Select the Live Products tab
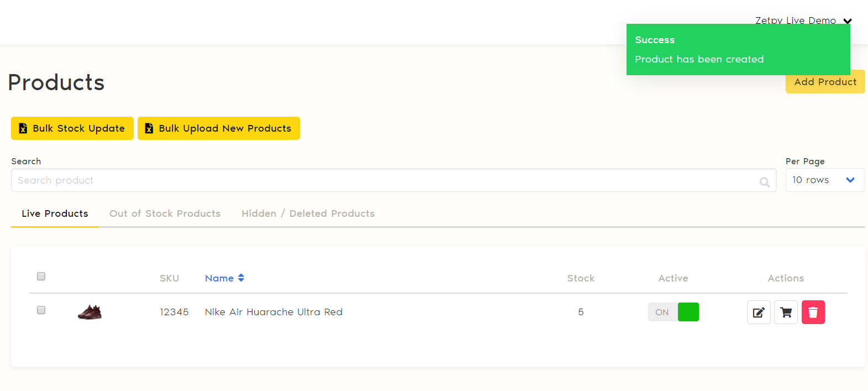Viewport: 868px width, 391px height. coord(55,213)
